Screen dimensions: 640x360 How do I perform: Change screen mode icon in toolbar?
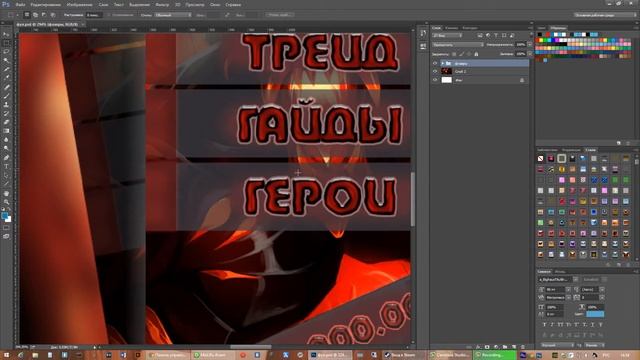[x=6, y=236]
